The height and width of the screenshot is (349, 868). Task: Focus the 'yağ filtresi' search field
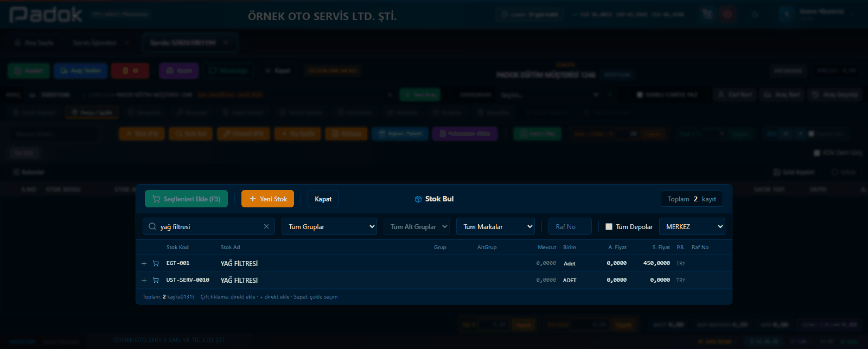(209, 226)
